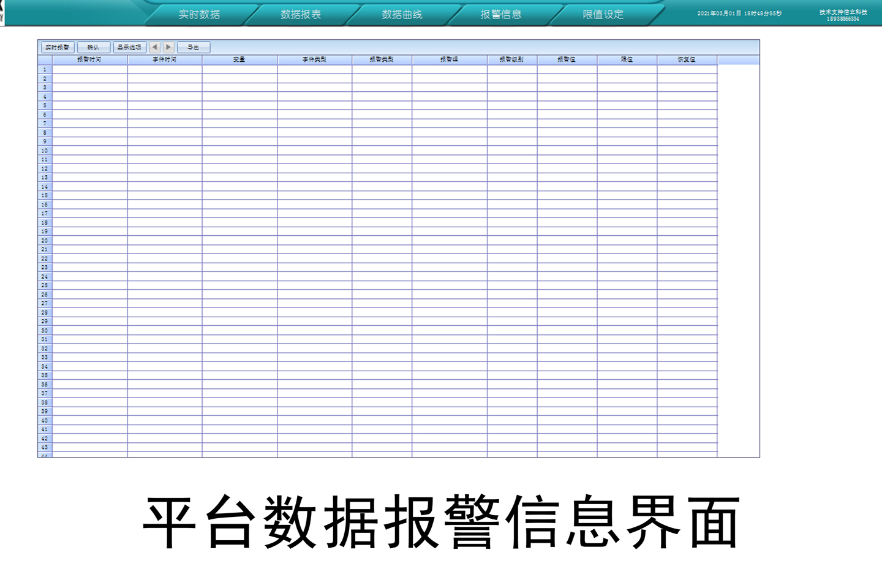The height and width of the screenshot is (588, 882).
Task: Click the date and time display
Action: (739, 13)
